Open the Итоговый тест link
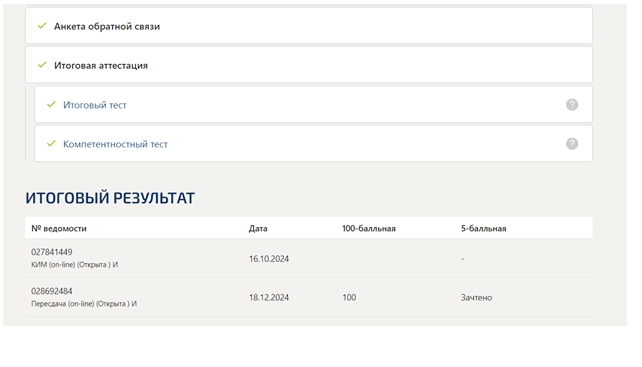Viewport: 642px width, 367px height. (x=95, y=105)
